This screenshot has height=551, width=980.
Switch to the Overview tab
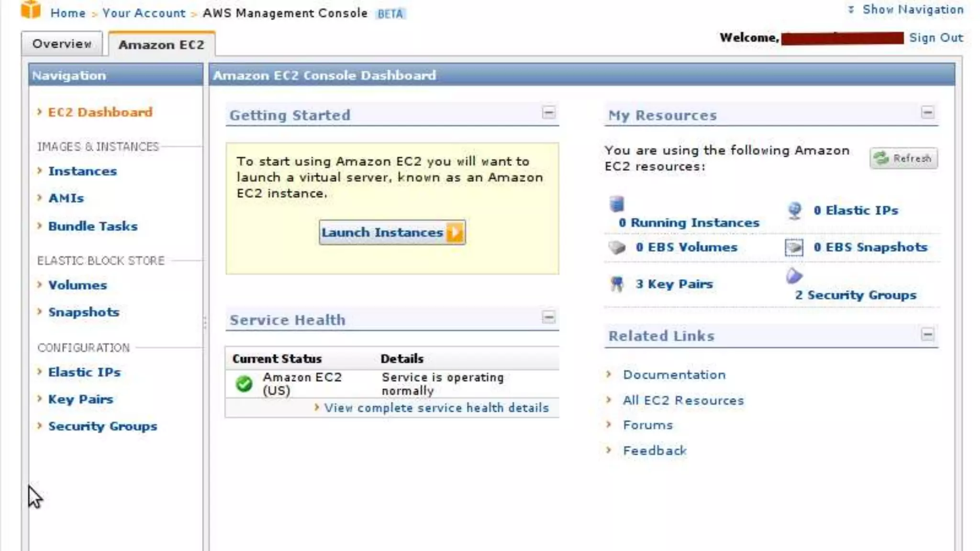62,44
